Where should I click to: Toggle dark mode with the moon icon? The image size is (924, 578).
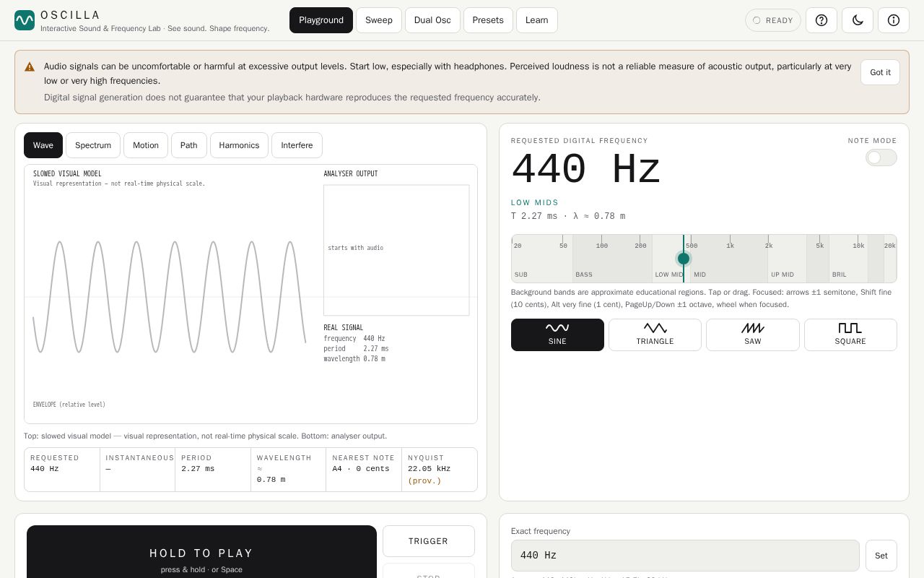click(858, 20)
